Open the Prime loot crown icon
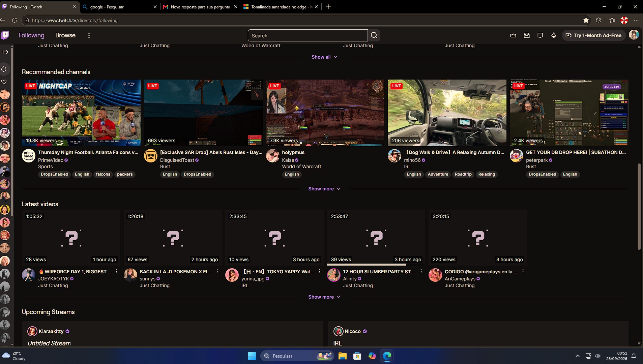Screen dimensions: 643x364 513,35
